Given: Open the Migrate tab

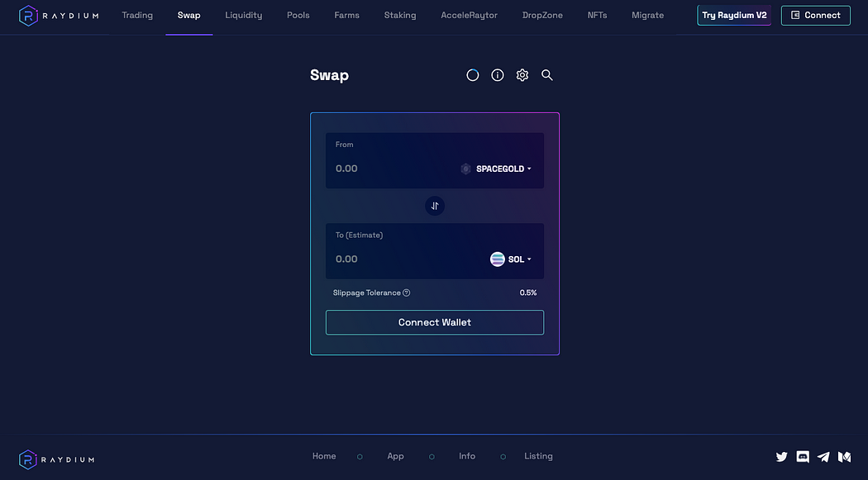Looking at the screenshot, I should (x=647, y=16).
